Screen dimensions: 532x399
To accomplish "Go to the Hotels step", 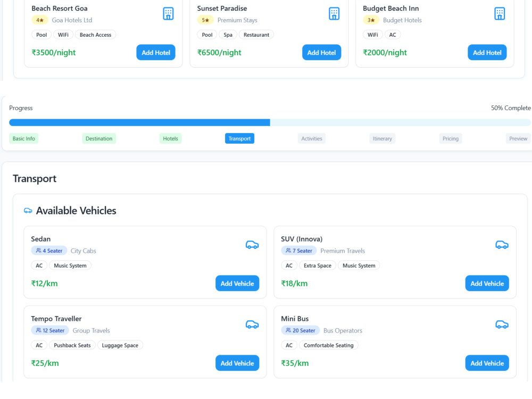I will pos(170,138).
